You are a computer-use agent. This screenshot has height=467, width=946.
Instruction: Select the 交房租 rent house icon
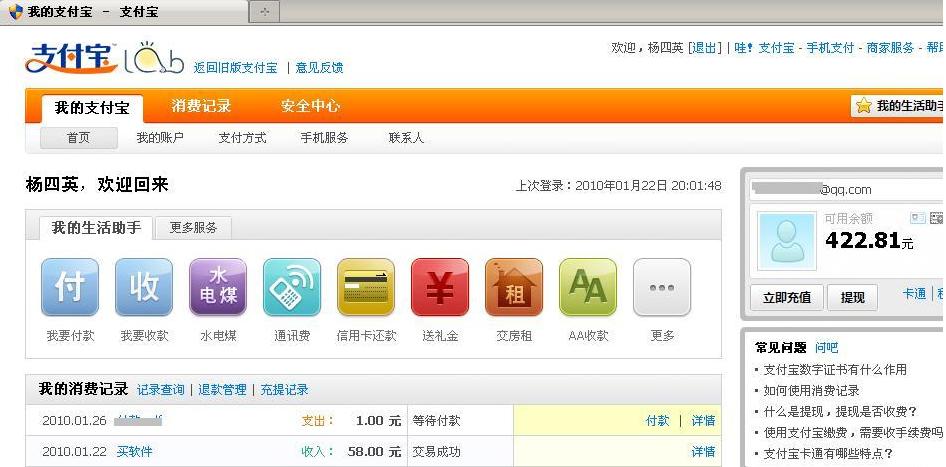click(514, 287)
